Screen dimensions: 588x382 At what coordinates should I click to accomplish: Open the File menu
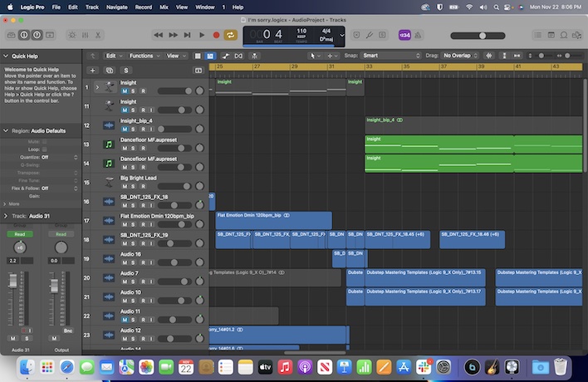click(56, 7)
